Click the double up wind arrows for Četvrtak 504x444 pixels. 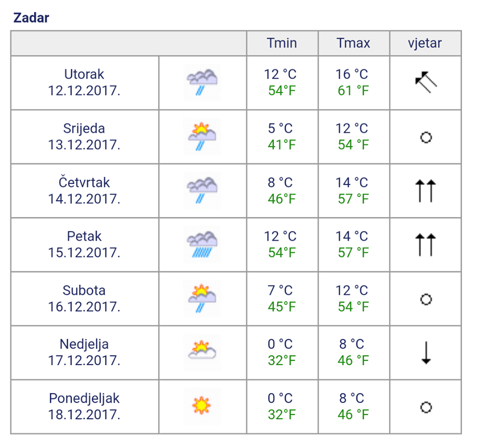tap(426, 191)
